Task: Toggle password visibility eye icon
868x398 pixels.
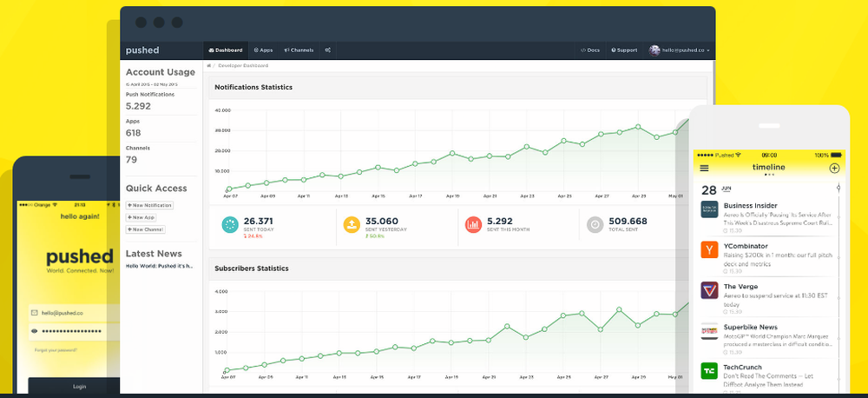Action: [35, 331]
